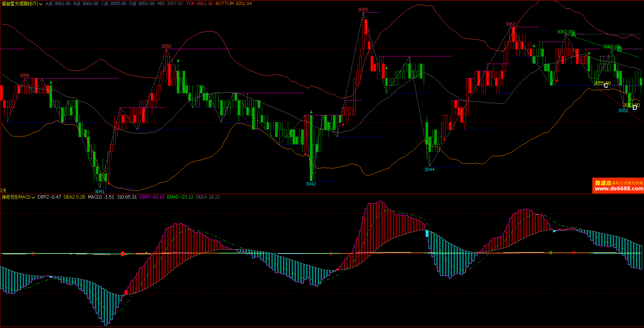Click the green B point letter marker
The height and width of the screenshot is (328, 644).
[x=619, y=49]
